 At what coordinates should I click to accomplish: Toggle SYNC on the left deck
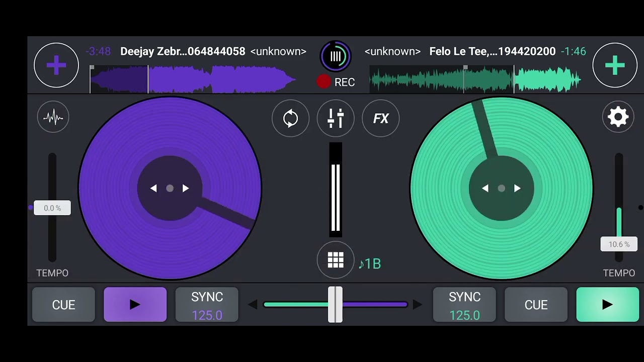[207, 305]
